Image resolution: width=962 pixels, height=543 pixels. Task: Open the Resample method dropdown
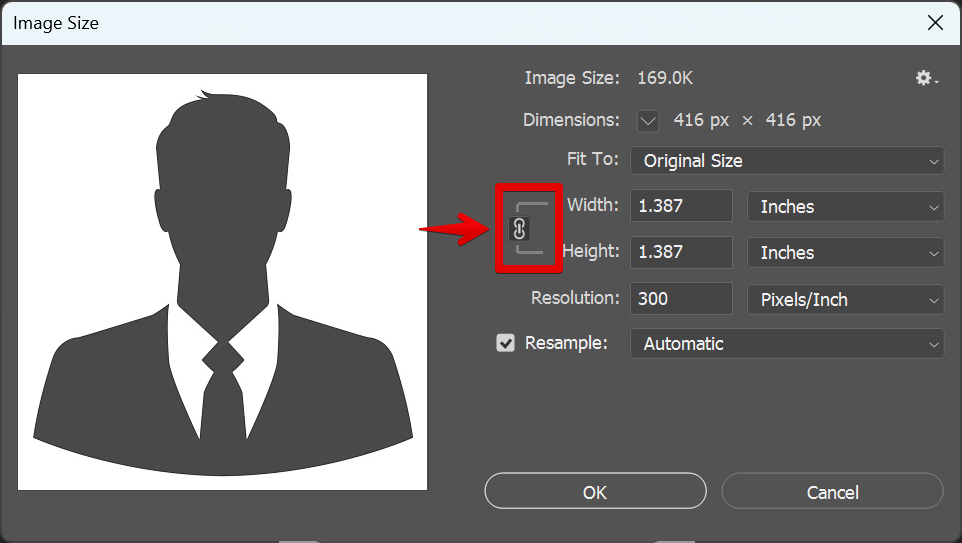[x=787, y=344]
